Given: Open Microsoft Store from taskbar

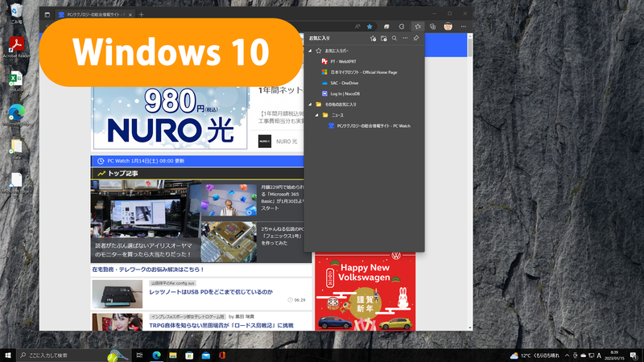Looking at the screenshot, I should [189, 356].
